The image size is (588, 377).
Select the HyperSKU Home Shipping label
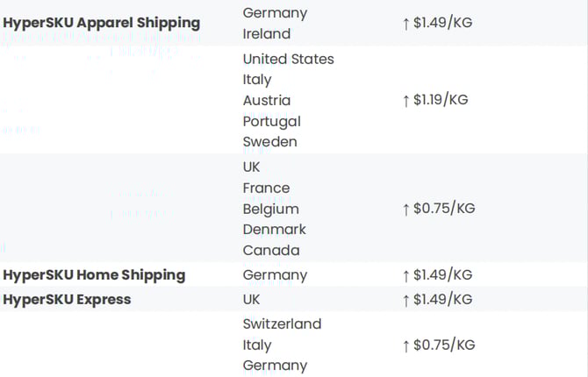[94, 275]
